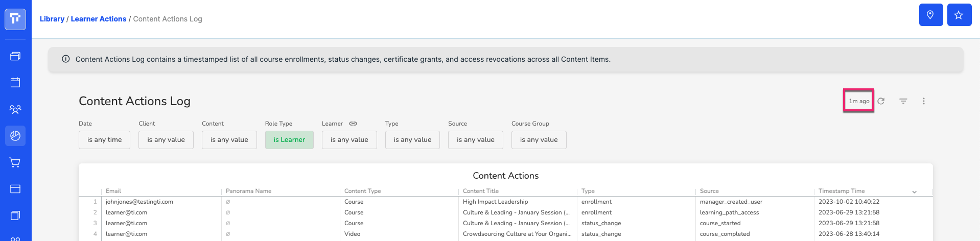The height and width of the screenshot is (241, 980).
Task: Sort by the Content Type column header
Action: pos(363,191)
